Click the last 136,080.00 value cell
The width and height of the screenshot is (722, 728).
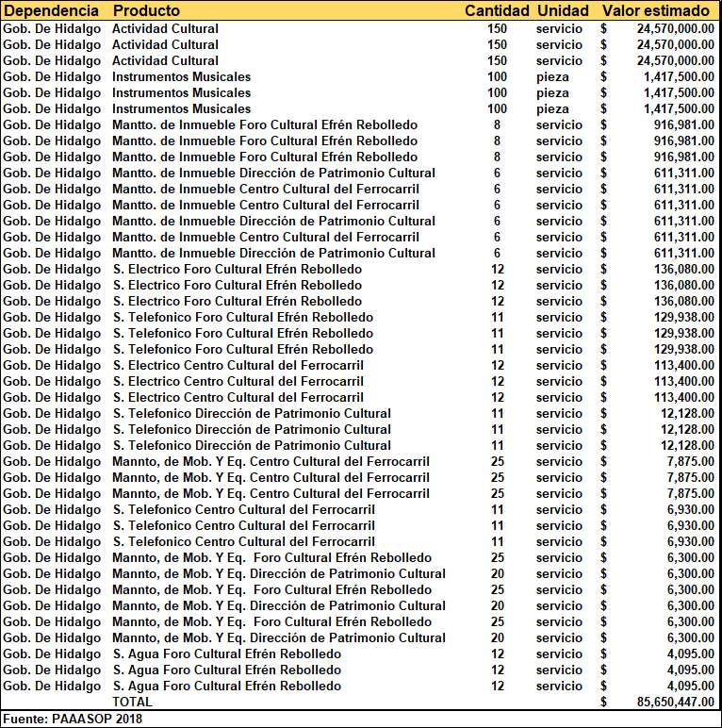pos(684,301)
